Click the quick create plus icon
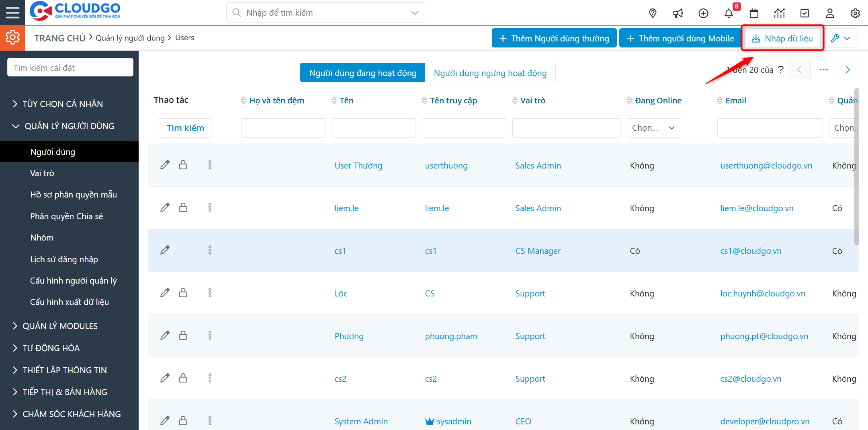The image size is (868, 430). click(x=703, y=13)
